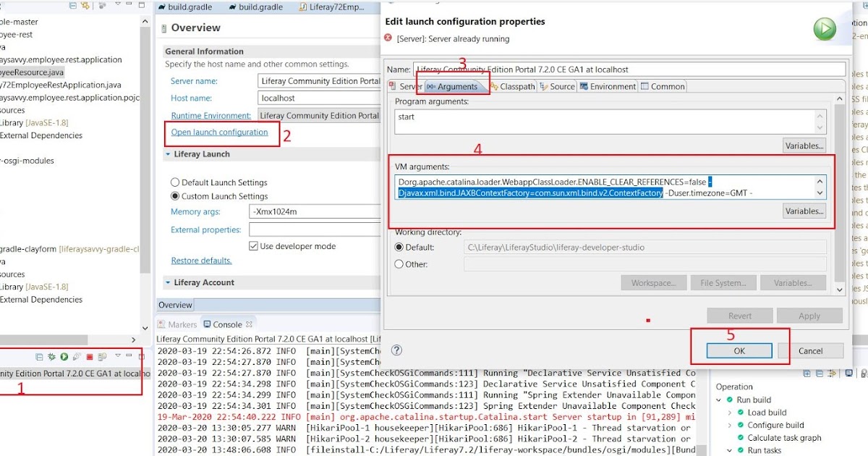Collapse All in the Package Explorer toolbar

(x=73, y=5)
